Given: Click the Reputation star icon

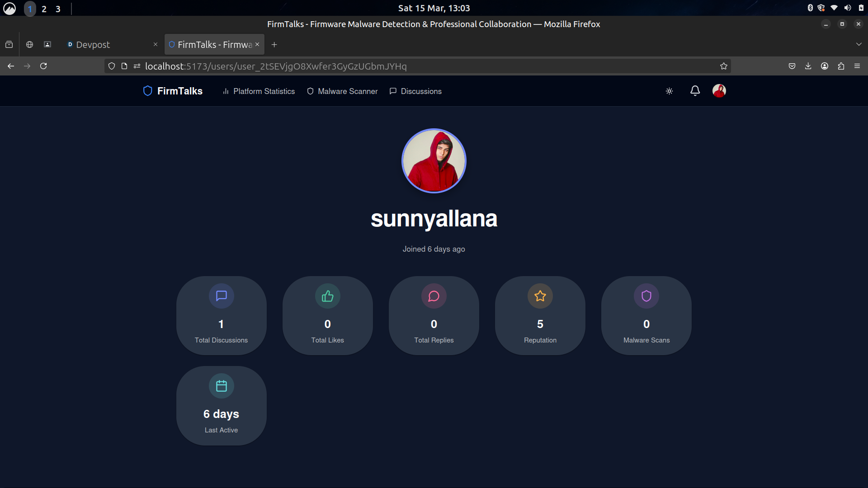Looking at the screenshot, I should click(x=540, y=296).
